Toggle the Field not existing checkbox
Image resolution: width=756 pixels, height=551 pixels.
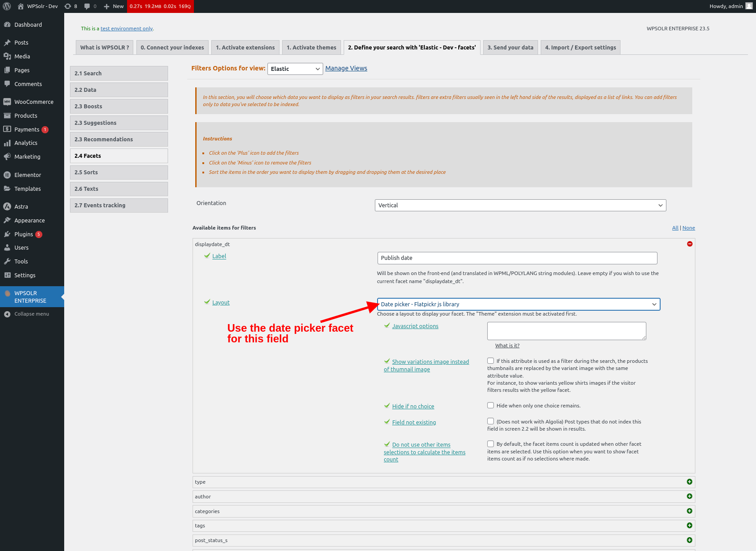(491, 421)
